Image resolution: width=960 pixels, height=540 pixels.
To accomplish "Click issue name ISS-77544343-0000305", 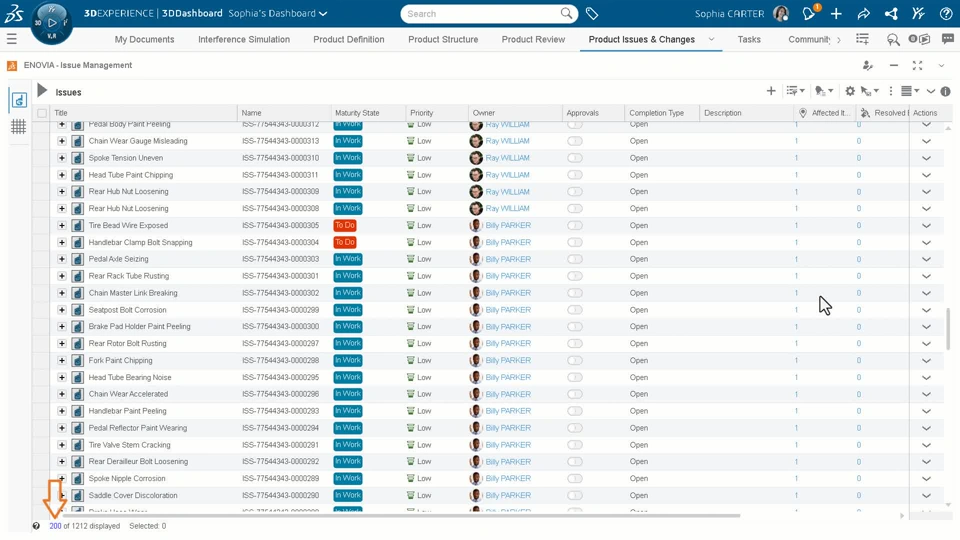I will 280,225.
